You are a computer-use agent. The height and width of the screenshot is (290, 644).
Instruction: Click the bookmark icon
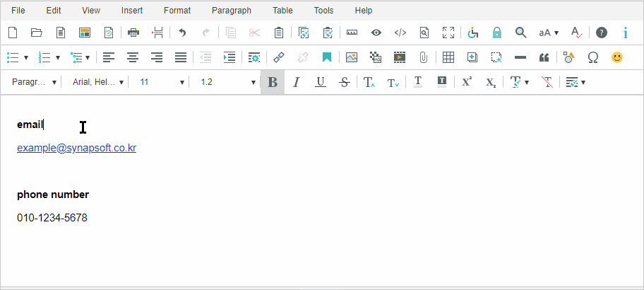click(327, 57)
